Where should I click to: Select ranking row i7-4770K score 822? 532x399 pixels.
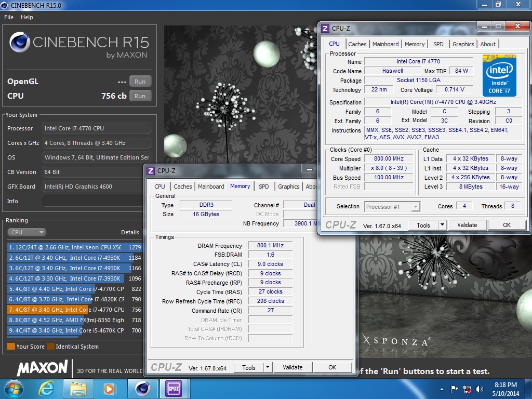(x=74, y=289)
